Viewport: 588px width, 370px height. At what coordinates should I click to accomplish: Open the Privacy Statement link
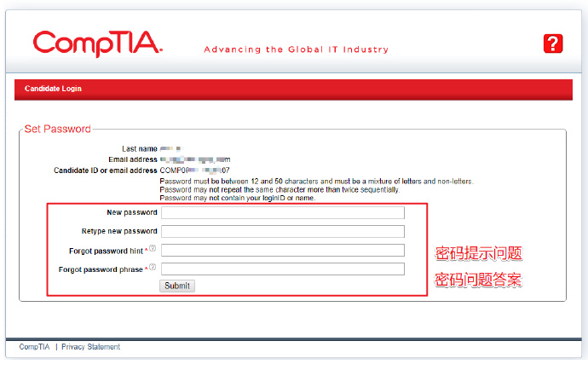(90, 347)
